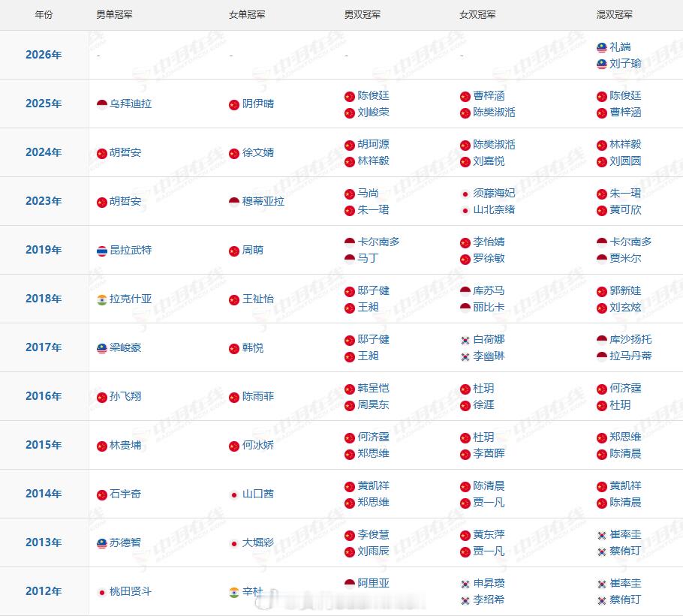Click the India flag beside 拉克什亚
This screenshot has width=683, height=616.
click(x=102, y=299)
